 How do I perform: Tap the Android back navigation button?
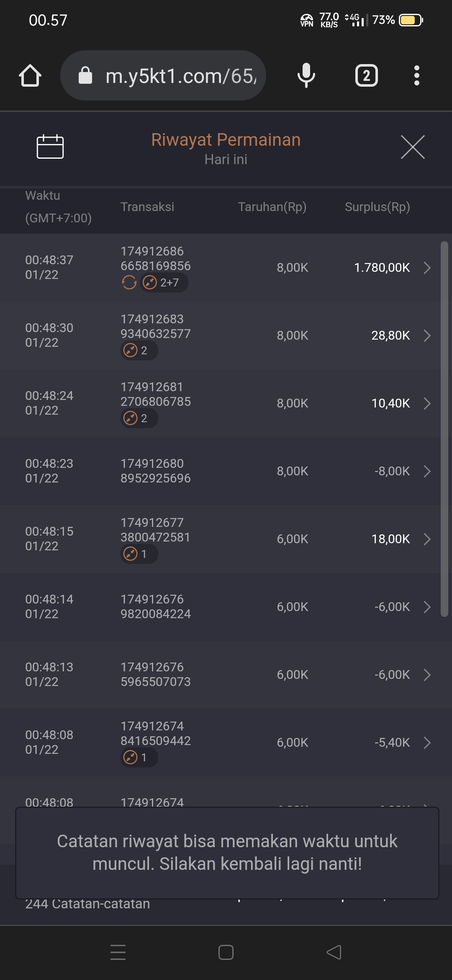(x=334, y=952)
